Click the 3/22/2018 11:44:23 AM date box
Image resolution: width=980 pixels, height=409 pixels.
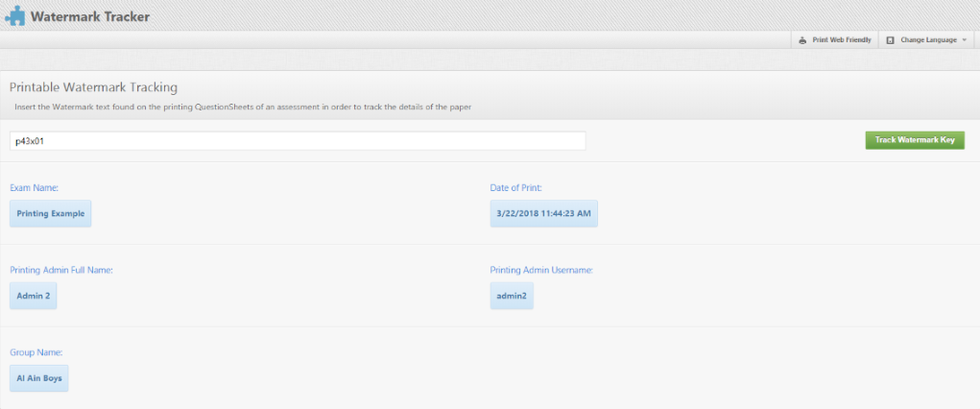(x=543, y=213)
